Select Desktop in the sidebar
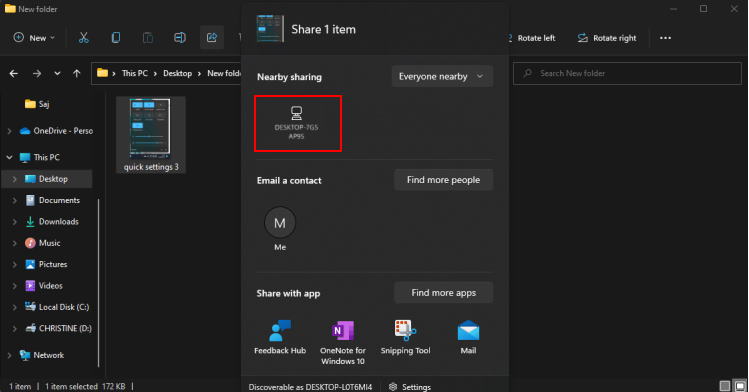 (46, 179)
